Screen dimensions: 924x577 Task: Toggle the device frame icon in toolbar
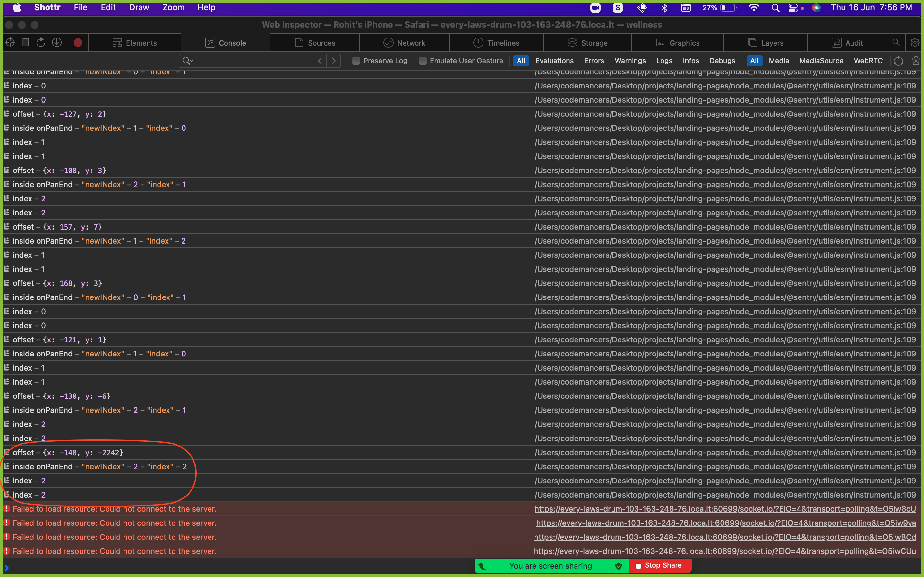[x=26, y=42]
